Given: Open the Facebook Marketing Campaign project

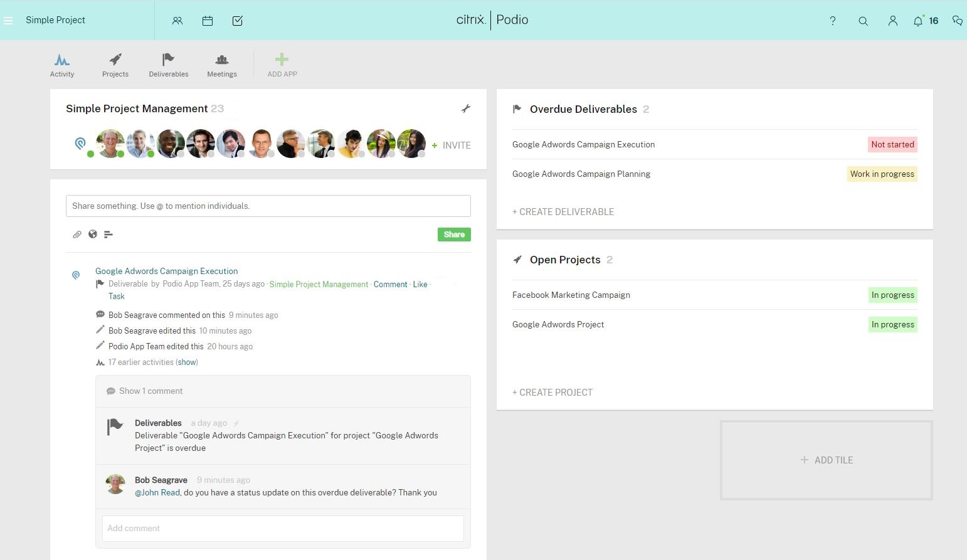Looking at the screenshot, I should (571, 295).
